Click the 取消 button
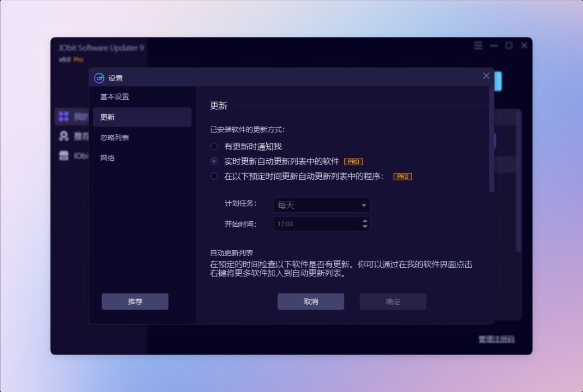The height and width of the screenshot is (392, 583). (x=311, y=301)
